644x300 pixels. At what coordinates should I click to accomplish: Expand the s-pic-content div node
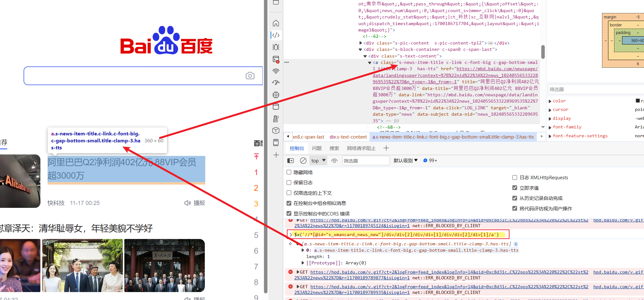pos(361,43)
